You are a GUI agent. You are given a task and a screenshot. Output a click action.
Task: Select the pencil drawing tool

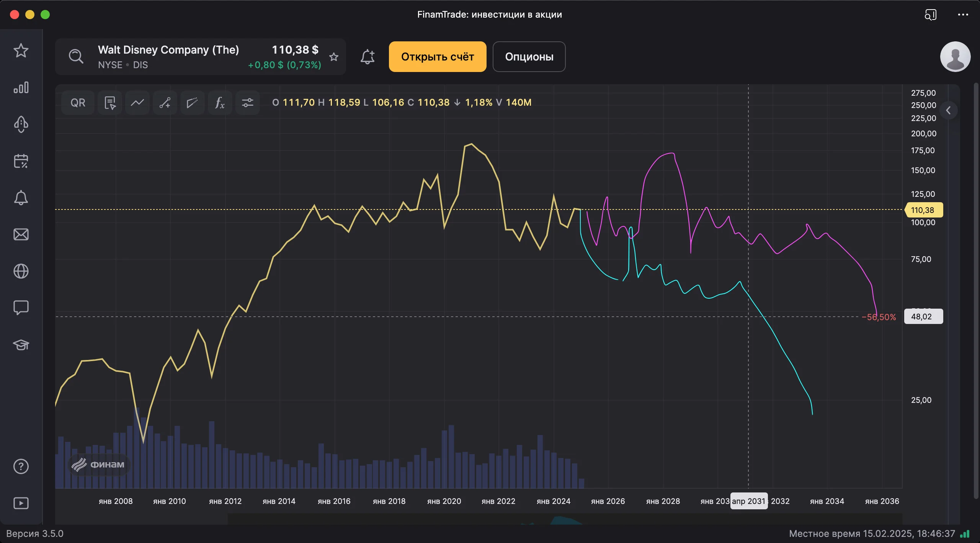click(192, 103)
